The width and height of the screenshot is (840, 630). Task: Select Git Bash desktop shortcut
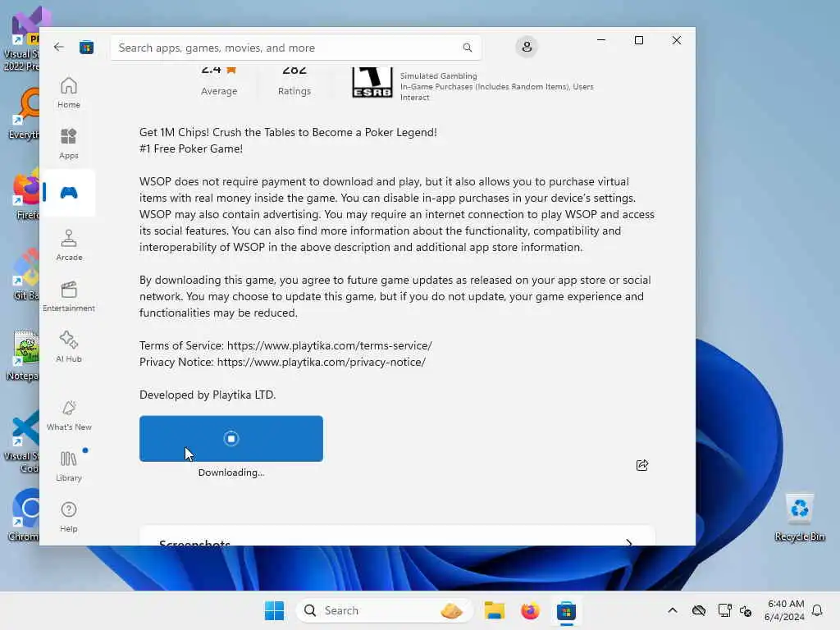[25, 275]
